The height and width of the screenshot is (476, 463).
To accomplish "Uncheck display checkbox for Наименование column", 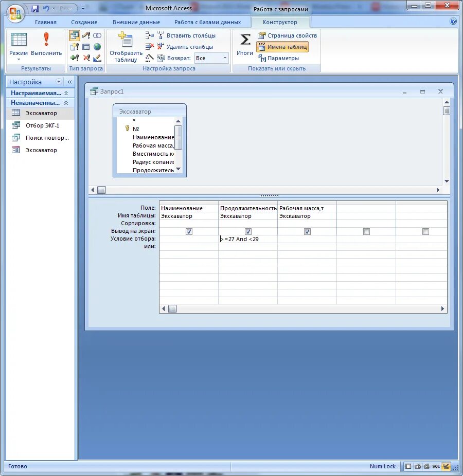I will click(x=189, y=232).
